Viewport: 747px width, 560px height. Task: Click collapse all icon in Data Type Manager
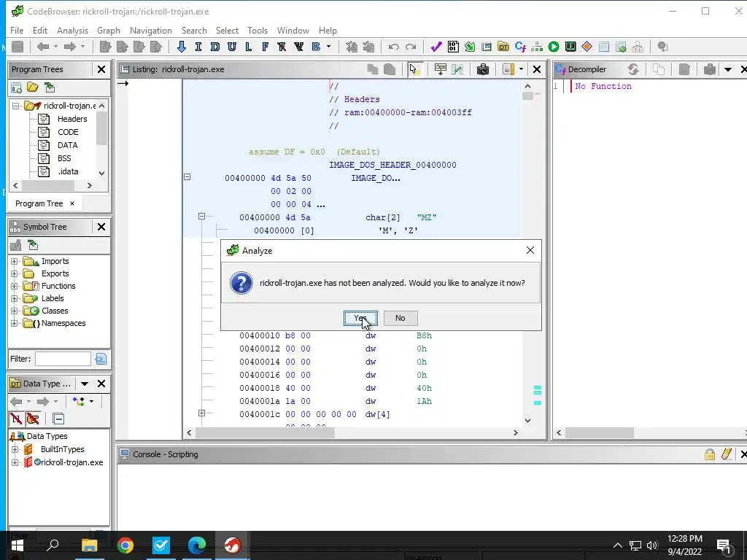point(58,419)
